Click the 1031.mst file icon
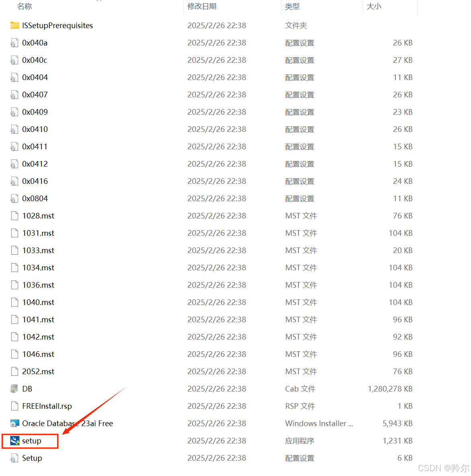 tap(14, 233)
